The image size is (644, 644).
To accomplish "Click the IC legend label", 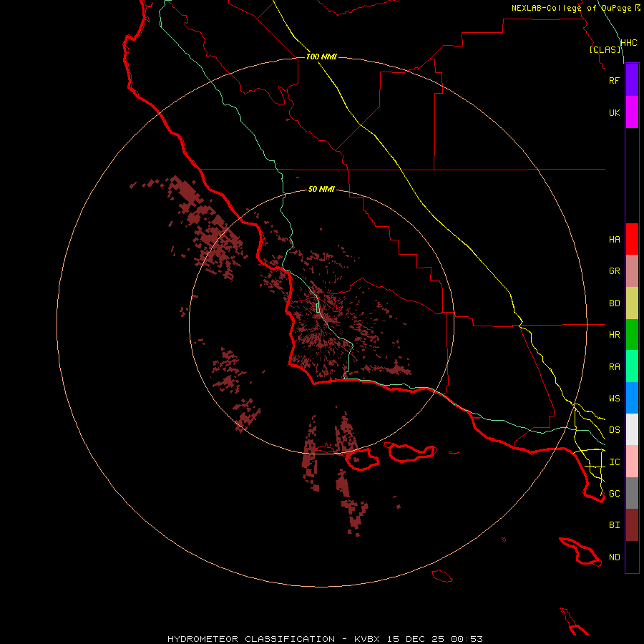I will click(x=614, y=462).
